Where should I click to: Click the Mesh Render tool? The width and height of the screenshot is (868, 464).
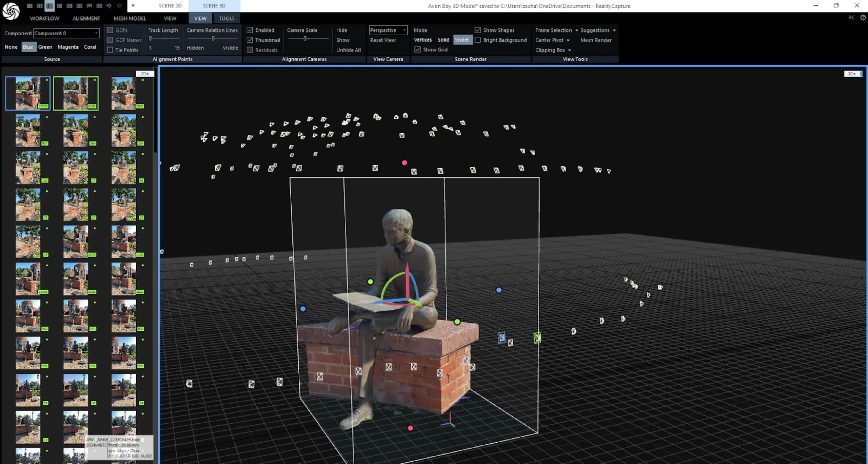click(x=596, y=40)
